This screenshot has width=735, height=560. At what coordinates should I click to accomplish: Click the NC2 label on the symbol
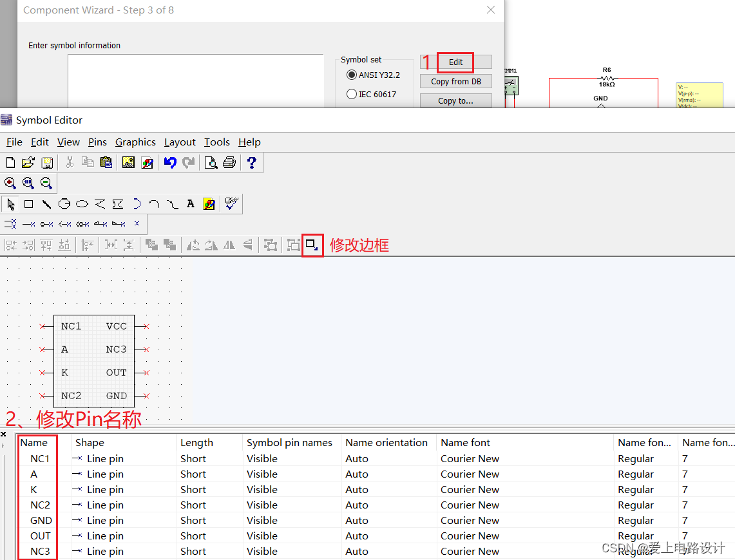pos(72,396)
